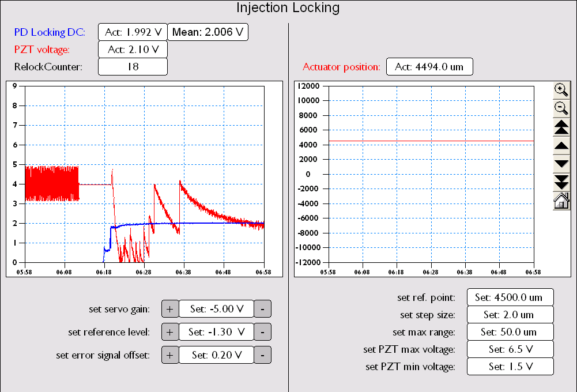The height and width of the screenshot is (392, 577).
Task: Click the set servo gain: label
Action: click(x=119, y=309)
